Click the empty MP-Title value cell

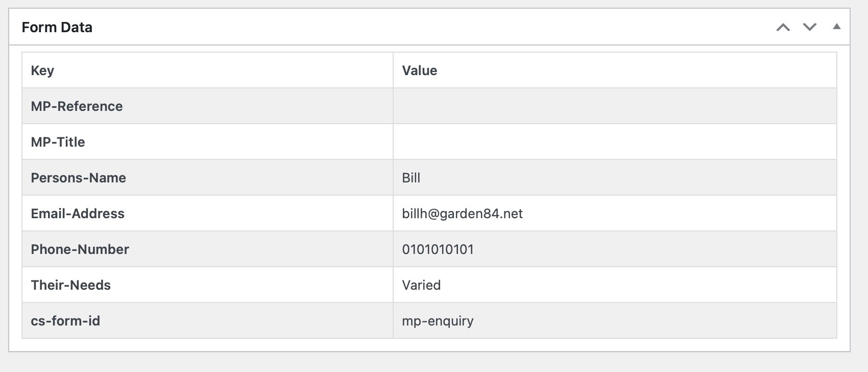(615, 142)
